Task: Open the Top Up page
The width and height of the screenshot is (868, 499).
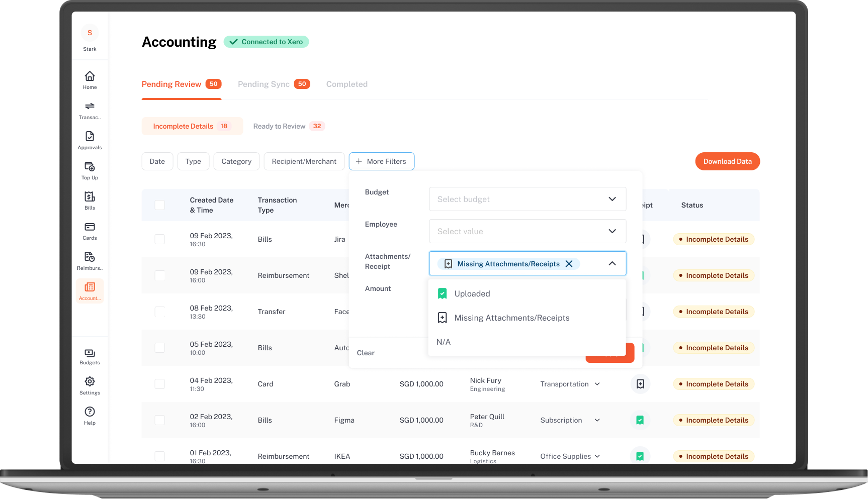Action: pos(90,170)
